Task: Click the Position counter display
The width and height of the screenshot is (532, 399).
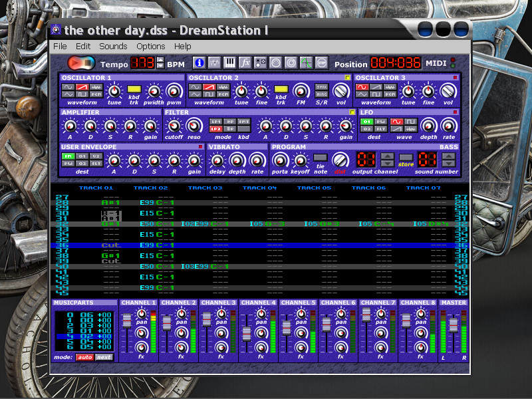Action: 395,63
